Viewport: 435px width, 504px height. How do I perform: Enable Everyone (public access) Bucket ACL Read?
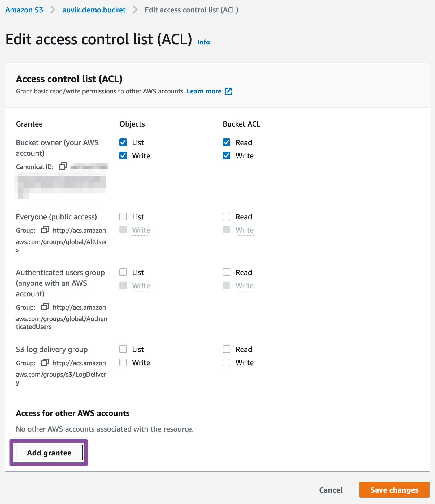click(x=227, y=217)
